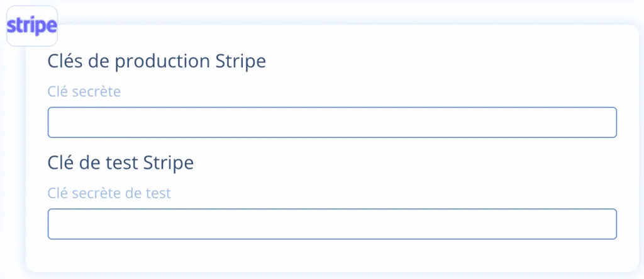644x279 pixels.
Task: Click the 'Clé secrète de test' label
Action: pos(109,193)
